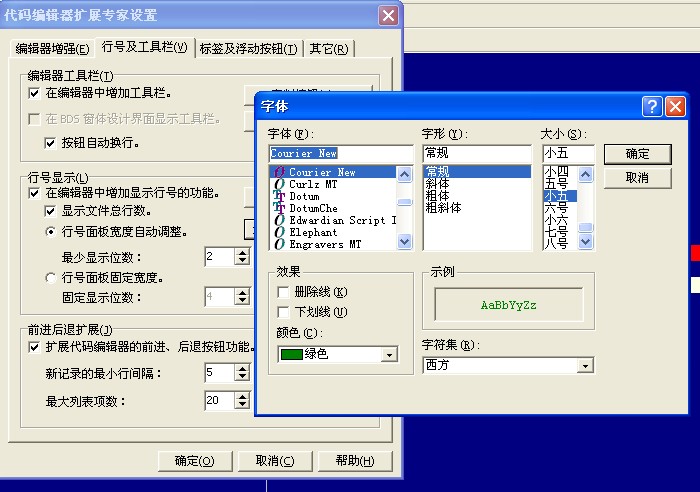This screenshot has height=492, width=700.
Task: Toggle the 下划线 underline checkbox
Action: [x=284, y=312]
